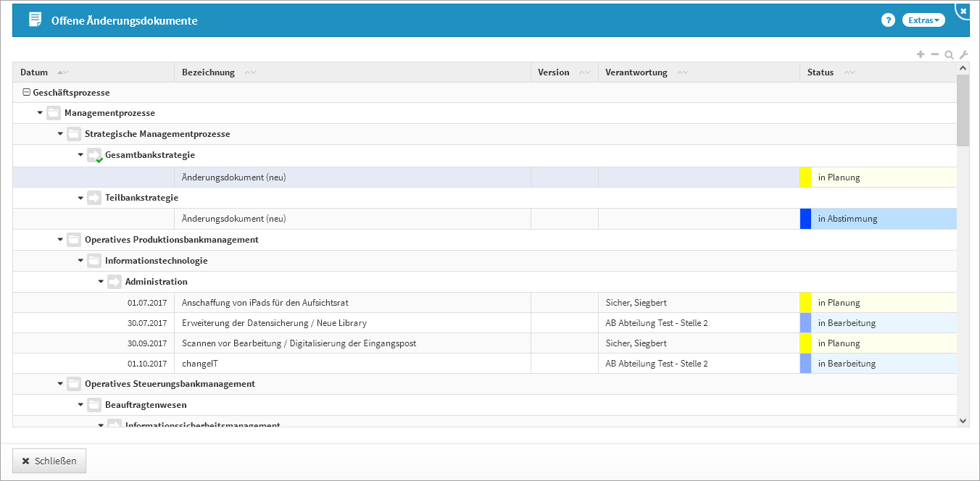
Task: Collapse the Administration tree node
Action: coord(101,282)
